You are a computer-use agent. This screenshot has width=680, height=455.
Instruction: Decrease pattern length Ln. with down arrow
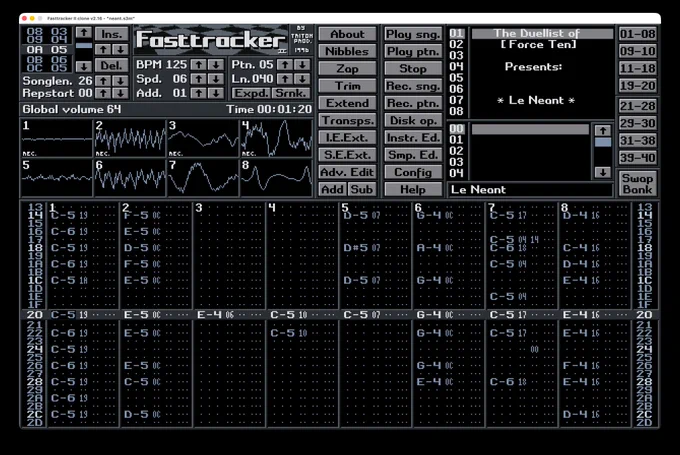tap(302, 79)
